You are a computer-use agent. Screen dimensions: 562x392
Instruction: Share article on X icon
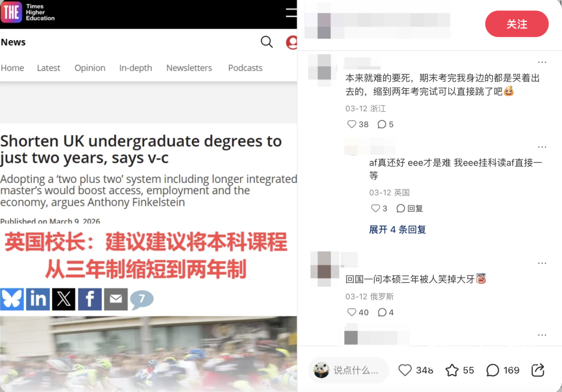pyautogui.click(x=64, y=299)
